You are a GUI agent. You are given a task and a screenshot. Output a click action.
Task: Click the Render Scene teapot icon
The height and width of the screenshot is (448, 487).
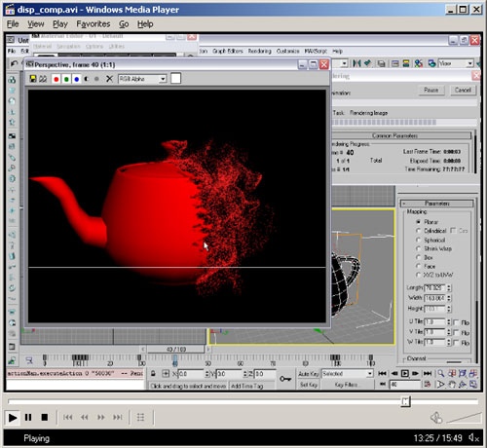pyautogui.click(x=431, y=63)
